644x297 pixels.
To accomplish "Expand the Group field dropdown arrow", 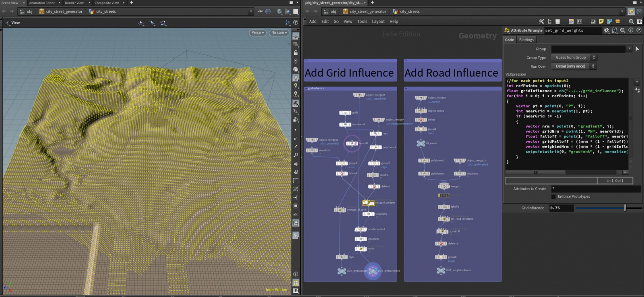I will pos(630,49).
